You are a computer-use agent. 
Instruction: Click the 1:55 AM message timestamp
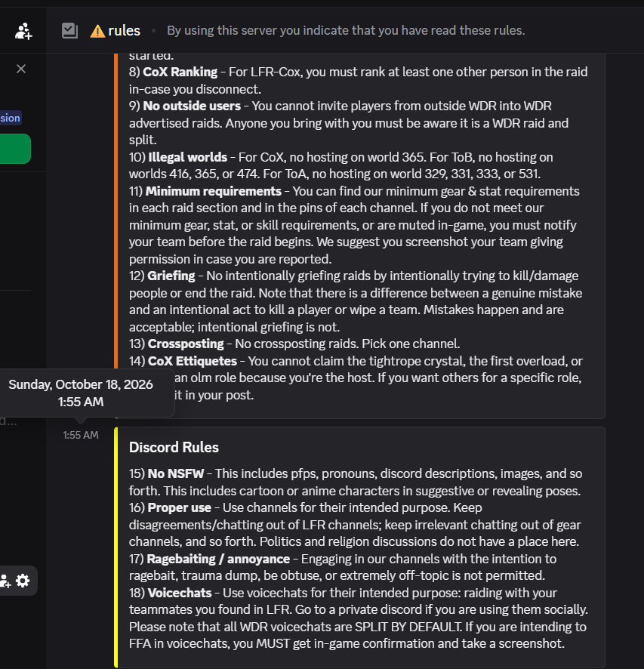point(81,435)
